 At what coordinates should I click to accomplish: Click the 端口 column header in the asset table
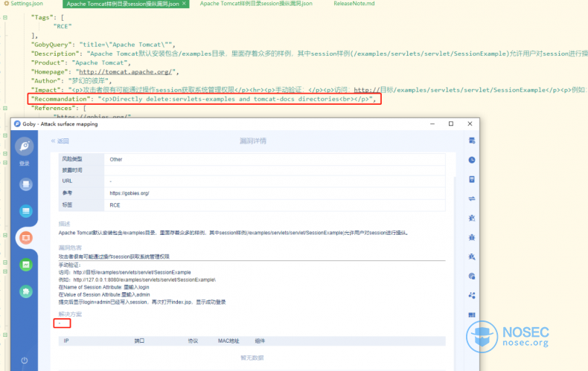coord(139,341)
